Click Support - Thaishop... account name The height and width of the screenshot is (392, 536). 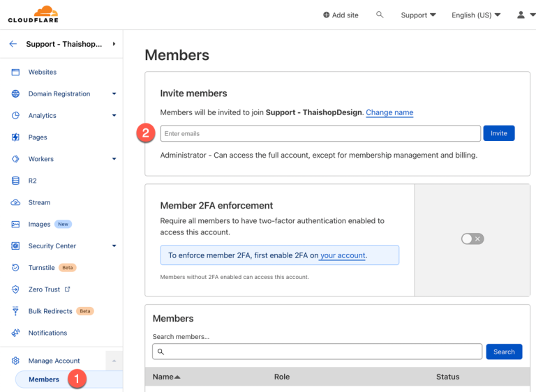(x=64, y=44)
